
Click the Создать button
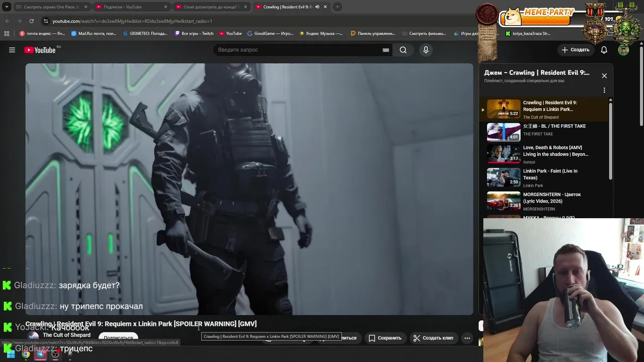(576, 50)
